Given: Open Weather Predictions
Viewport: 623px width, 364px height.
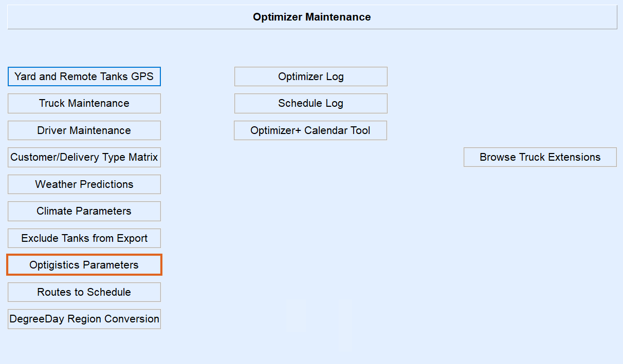Looking at the screenshot, I should pos(84,184).
